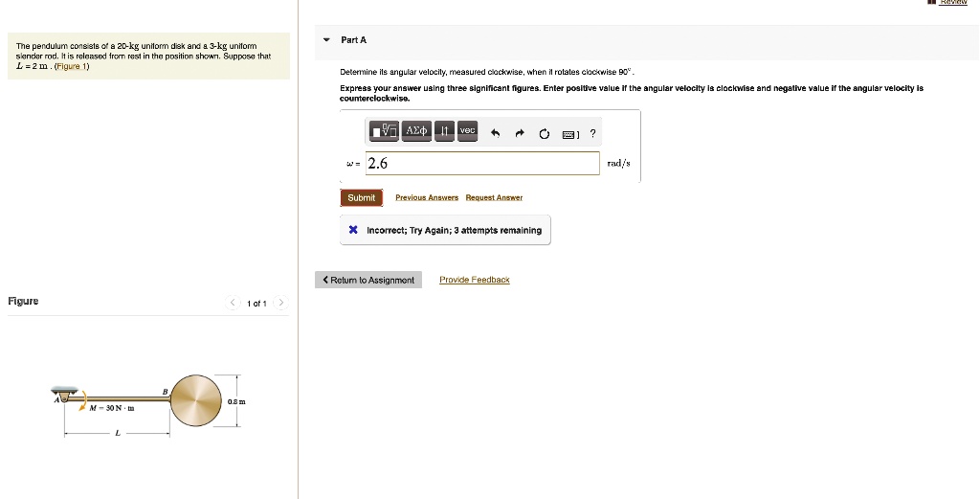The width and height of the screenshot is (980, 499).
Task: Redo the last answer edit
Action: [x=520, y=133]
